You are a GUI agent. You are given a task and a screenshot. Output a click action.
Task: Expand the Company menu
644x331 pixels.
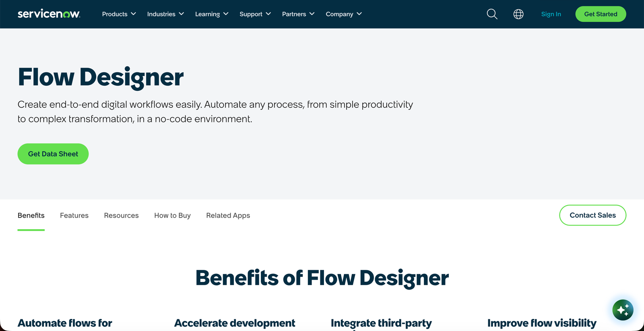click(344, 14)
